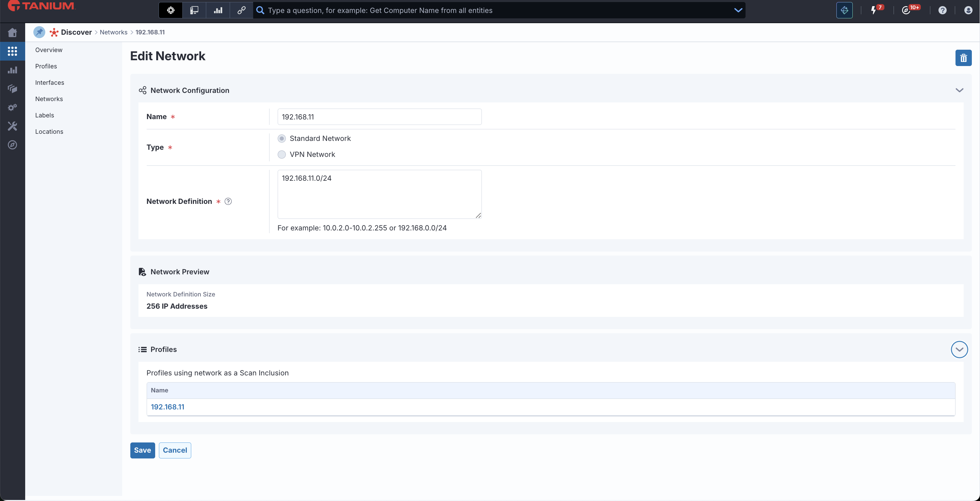This screenshot has height=501, width=980.
Task: Click the Save button
Action: click(142, 450)
